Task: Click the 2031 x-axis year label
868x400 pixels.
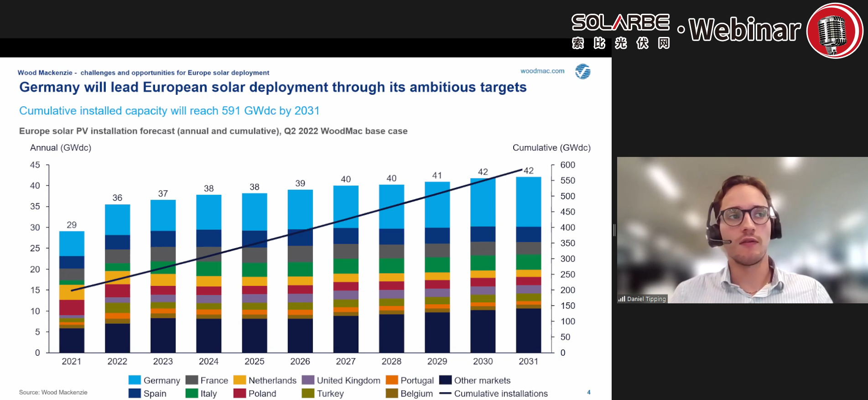Action: 528,361
